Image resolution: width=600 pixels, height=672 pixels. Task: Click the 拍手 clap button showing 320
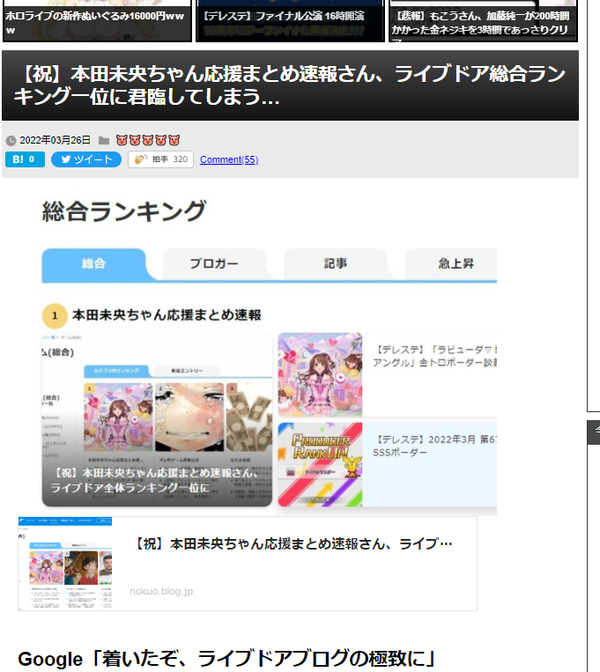pyautogui.click(x=161, y=159)
